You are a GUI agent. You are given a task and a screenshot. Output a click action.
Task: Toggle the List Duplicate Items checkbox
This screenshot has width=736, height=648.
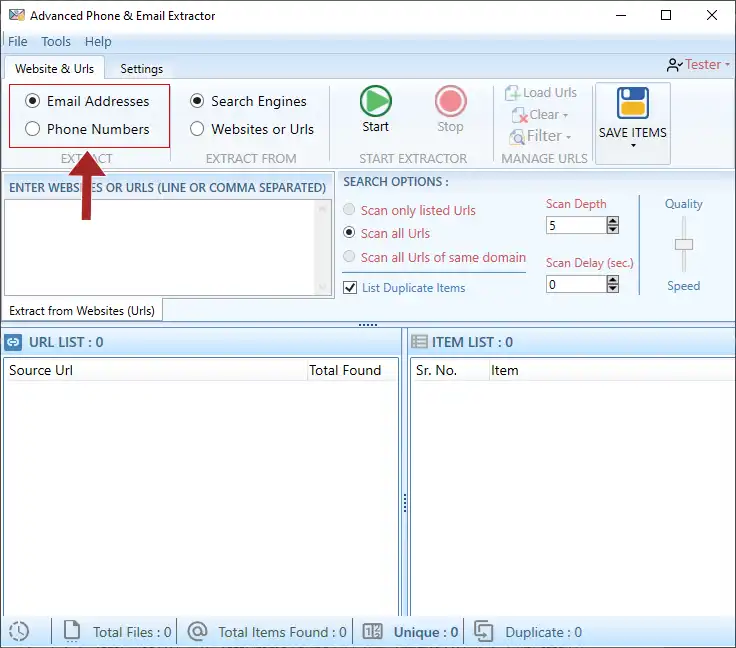click(x=350, y=287)
